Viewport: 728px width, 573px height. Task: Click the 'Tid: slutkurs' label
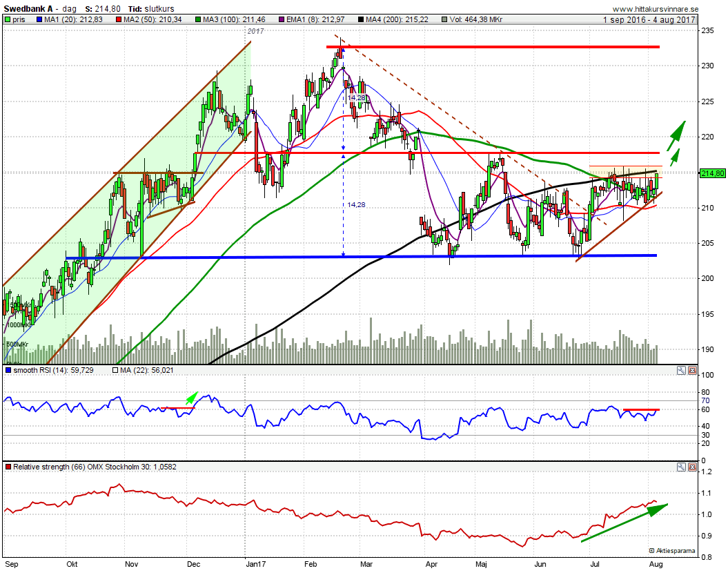(x=151, y=9)
